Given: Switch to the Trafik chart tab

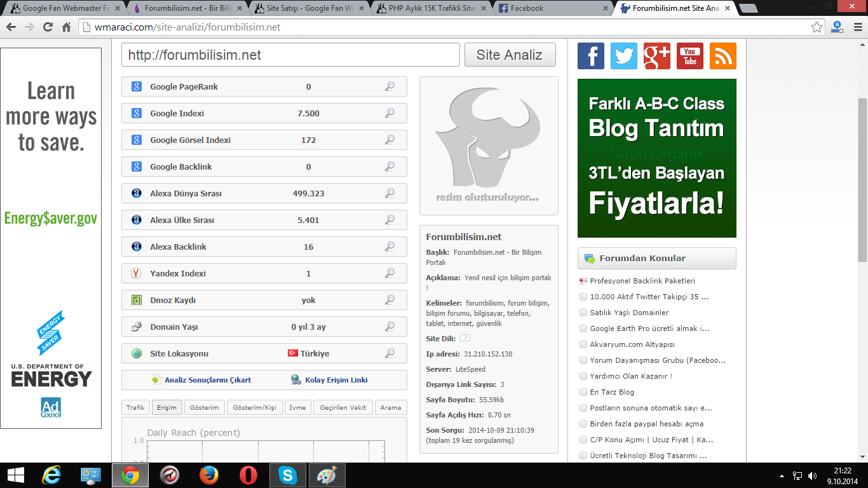Looking at the screenshot, I should (135, 407).
